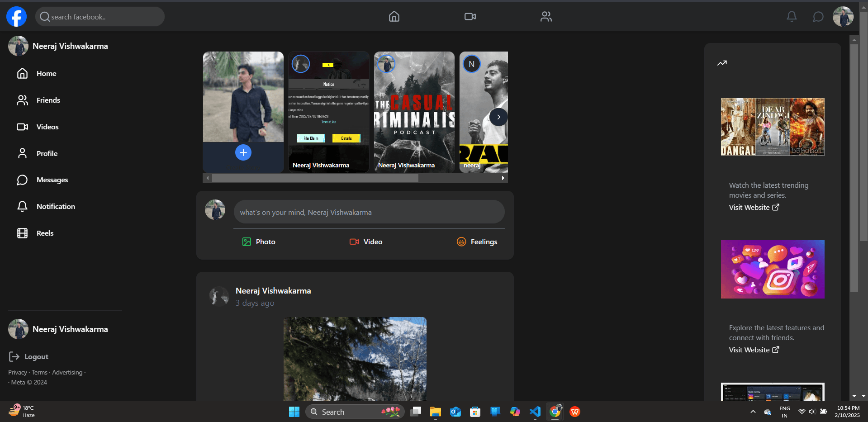Click the Logout button
The width and height of the screenshot is (868, 422).
[28, 356]
